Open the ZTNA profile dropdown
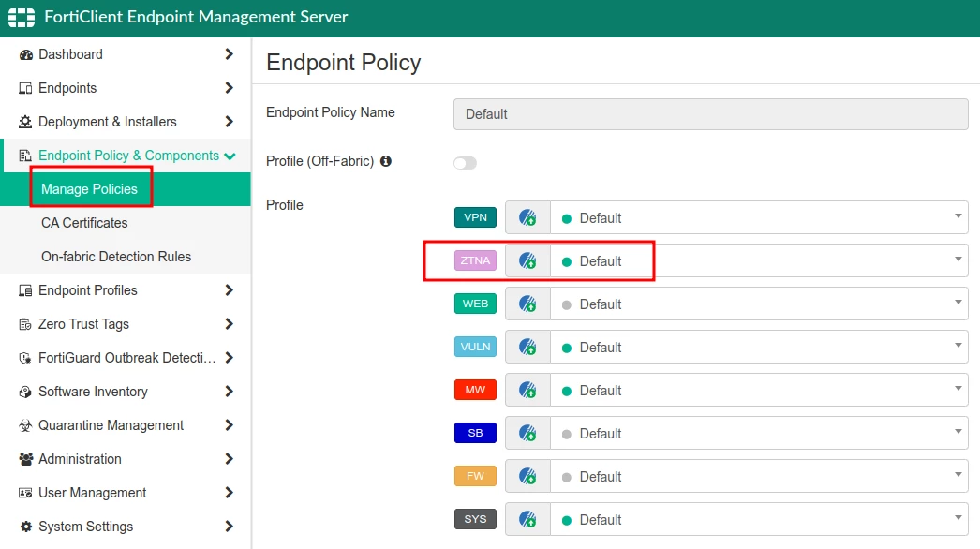The width and height of the screenshot is (980, 549). click(x=759, y=260)
